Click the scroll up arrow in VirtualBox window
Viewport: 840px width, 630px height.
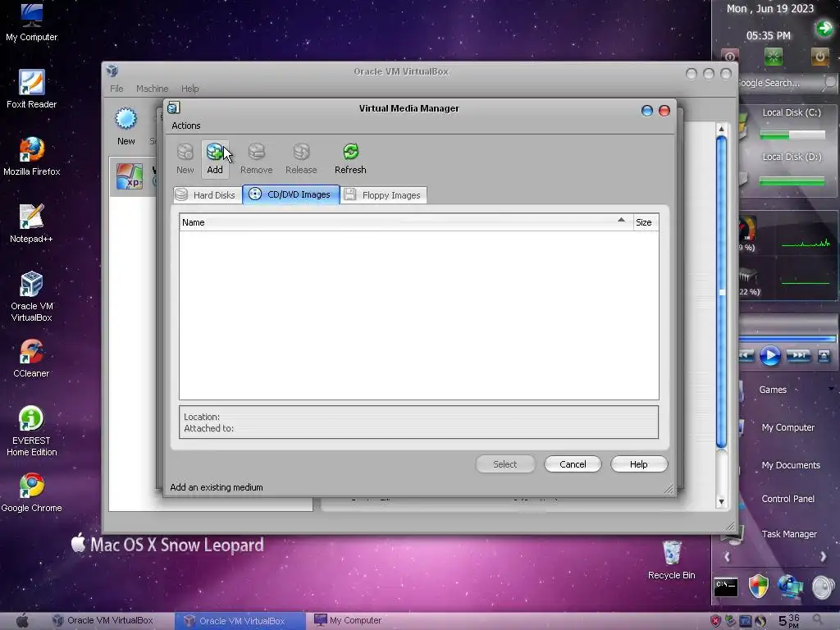[x=721, y=129]
